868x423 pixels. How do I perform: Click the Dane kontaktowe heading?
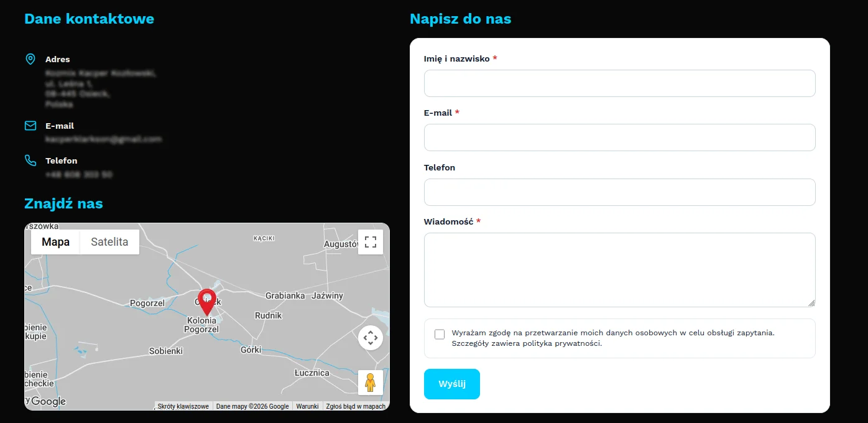(89, 19)
